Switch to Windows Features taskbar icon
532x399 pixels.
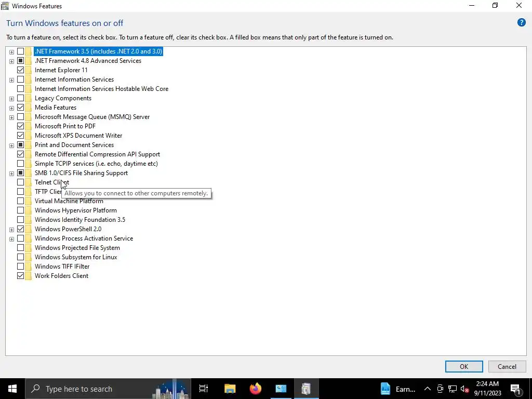click(306, 389)
